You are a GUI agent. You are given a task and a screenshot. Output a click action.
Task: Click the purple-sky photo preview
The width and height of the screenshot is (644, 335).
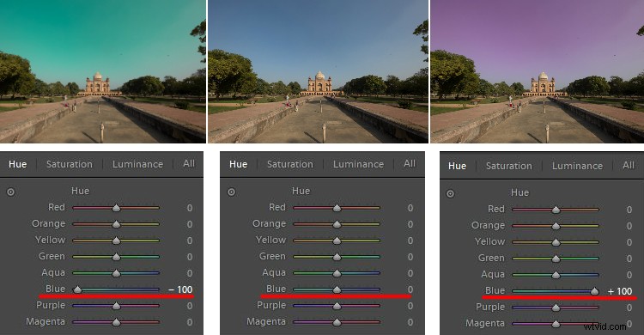click(538, 71)
